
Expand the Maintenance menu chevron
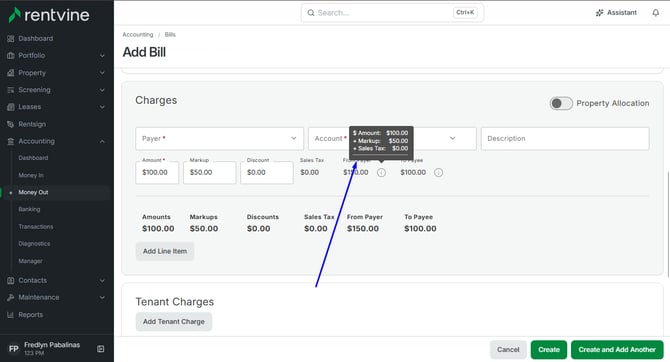point(102,297)
